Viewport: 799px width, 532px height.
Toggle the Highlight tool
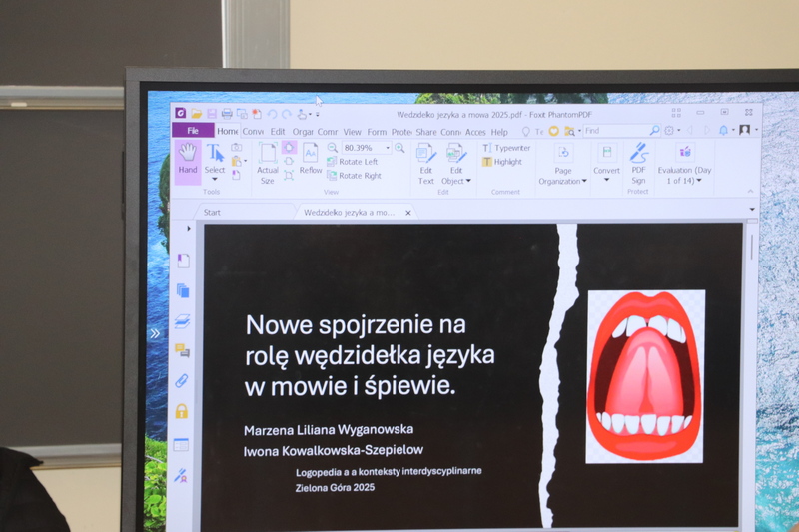point(507,162)
